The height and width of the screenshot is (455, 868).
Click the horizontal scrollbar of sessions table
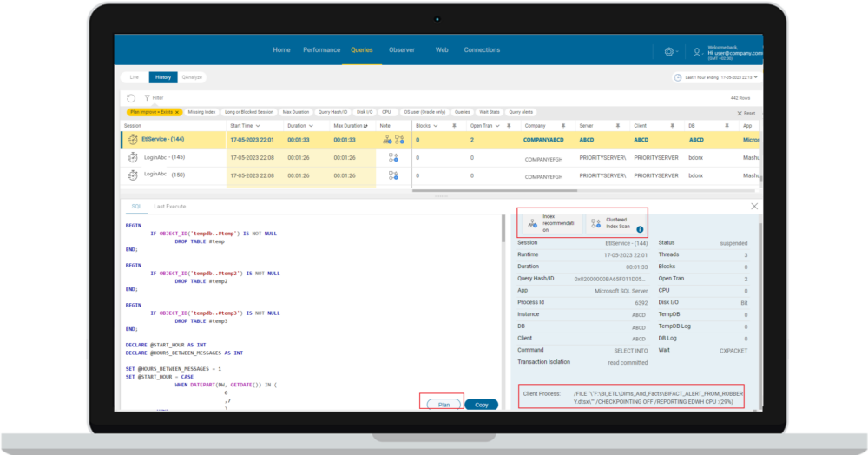(x=495, y=190)
